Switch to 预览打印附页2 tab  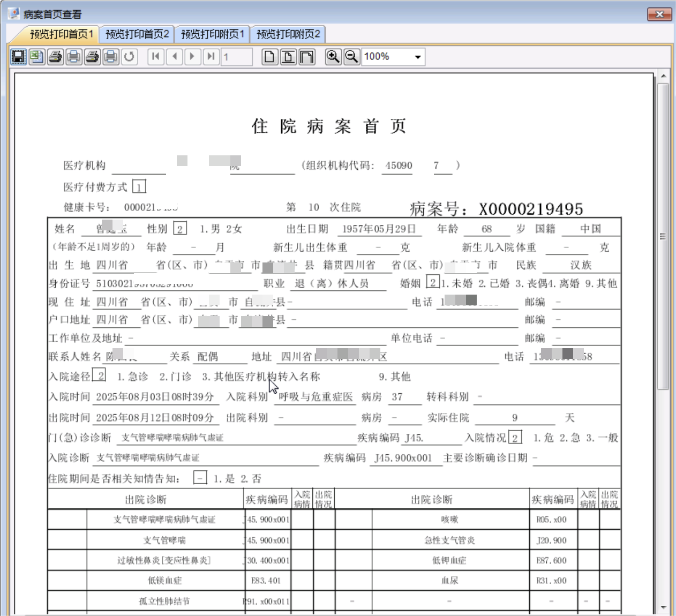(288, 34)
